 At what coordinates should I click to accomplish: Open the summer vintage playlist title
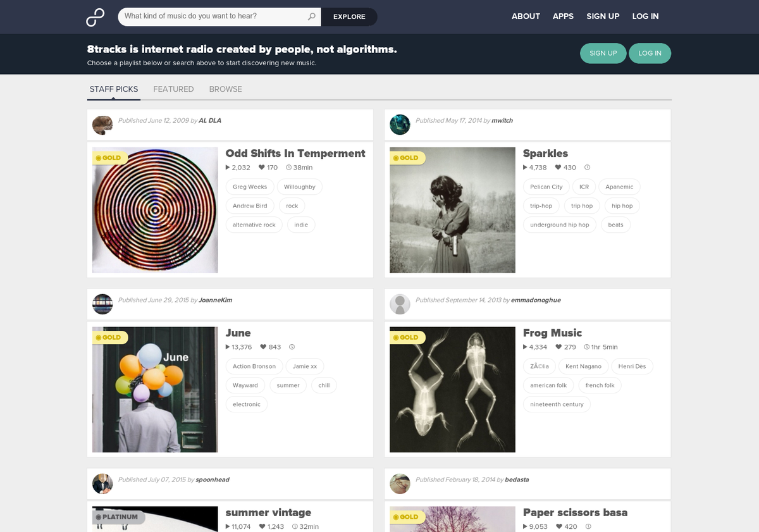click(x=268, y=512)
